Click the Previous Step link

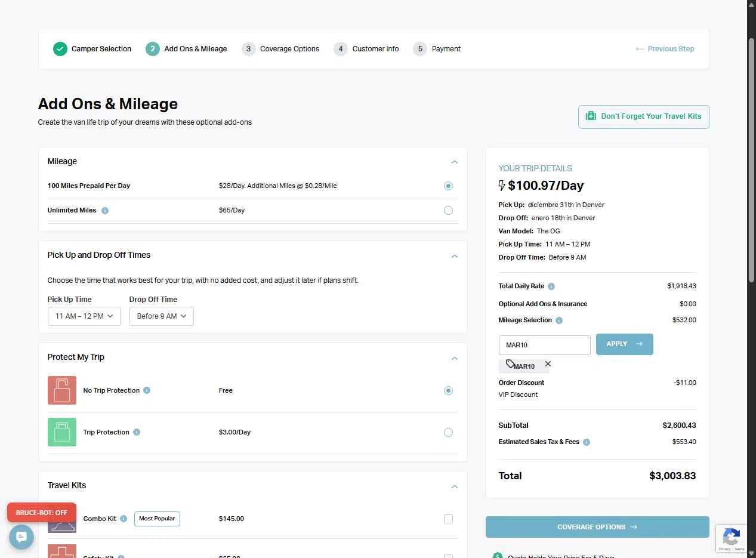click(x=665, y=49)
